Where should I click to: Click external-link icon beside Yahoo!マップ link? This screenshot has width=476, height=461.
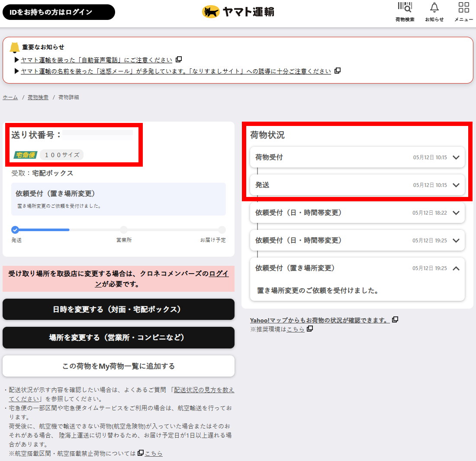pos(395,319)
